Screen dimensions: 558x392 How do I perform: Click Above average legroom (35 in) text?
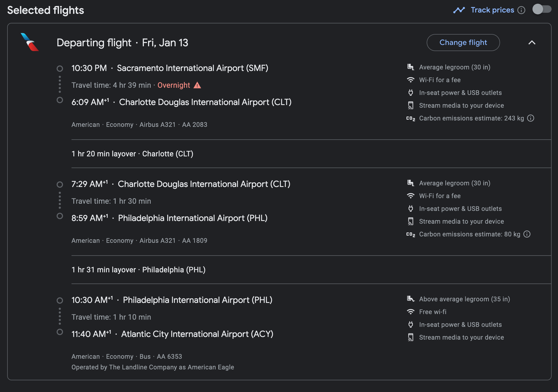point(464,299)
